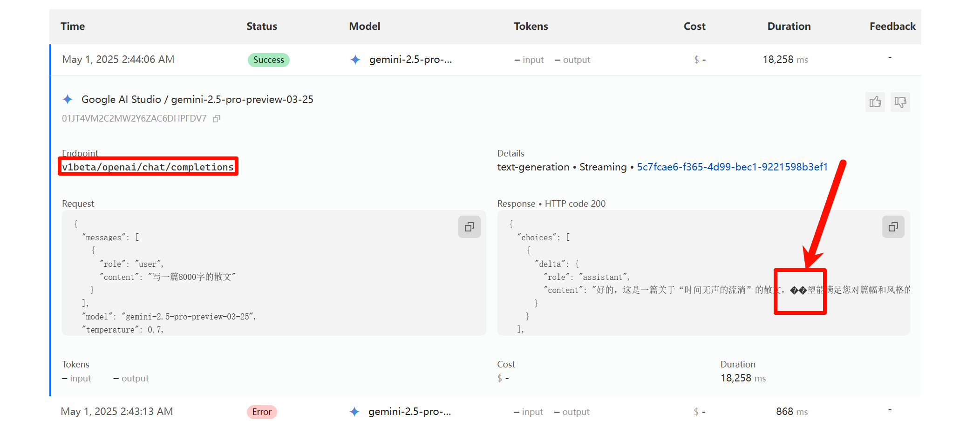Copy the Request JSON body

pyautogui.click(x=470, y=227)
